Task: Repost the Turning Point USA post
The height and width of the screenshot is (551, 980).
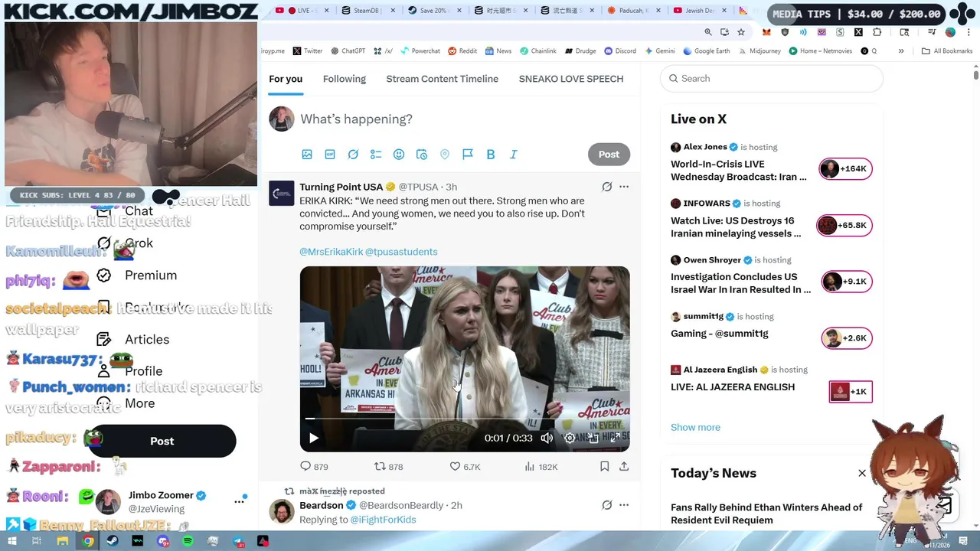Action: click(x=388, y=466)
